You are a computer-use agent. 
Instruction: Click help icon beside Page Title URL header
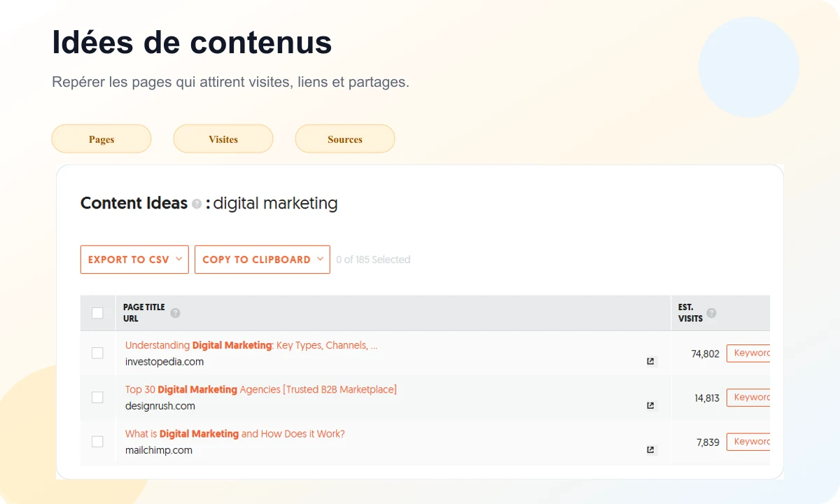coord(175,313)
